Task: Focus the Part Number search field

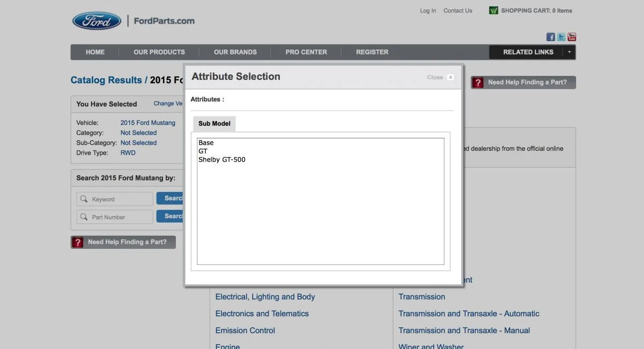Action: pyautogui.click(x=115, y=217)
